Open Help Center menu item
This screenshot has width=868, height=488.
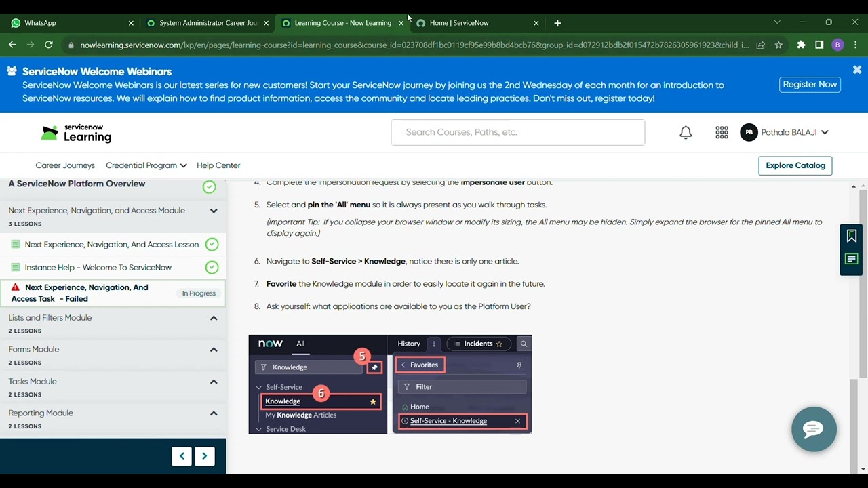pyautogui.click(x=218, y=165)
